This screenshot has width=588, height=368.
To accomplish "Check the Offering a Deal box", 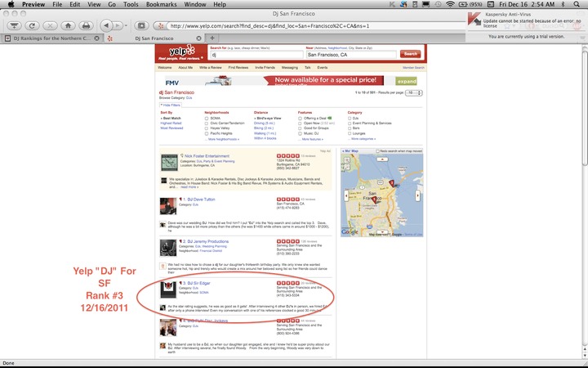I will [300, 119].
